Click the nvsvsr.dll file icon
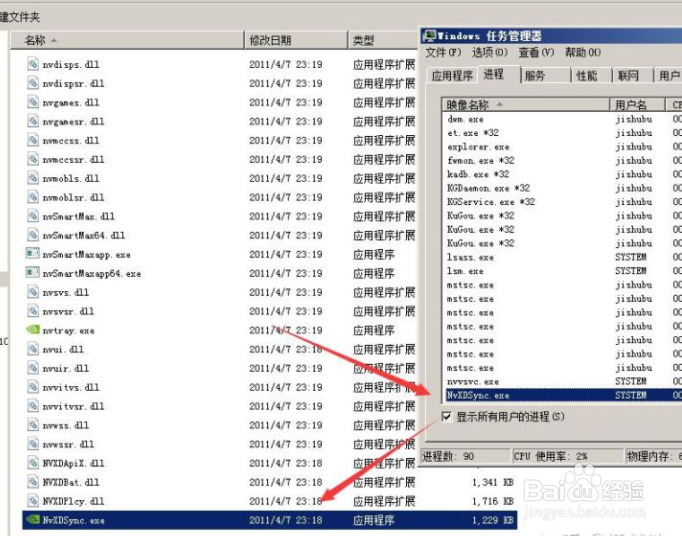Image resolution: width=682 pixels, height=536 pixels. 33,311
